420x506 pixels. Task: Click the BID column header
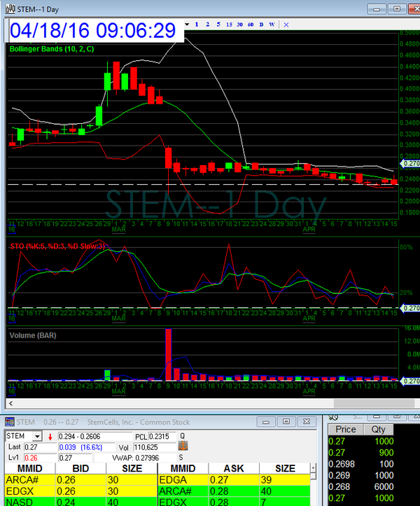[x=80, y=468]
